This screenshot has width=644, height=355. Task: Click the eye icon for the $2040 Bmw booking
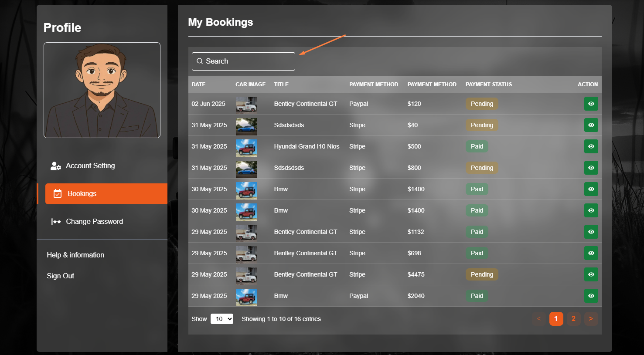pyautogui.click(x=591, y=296)
